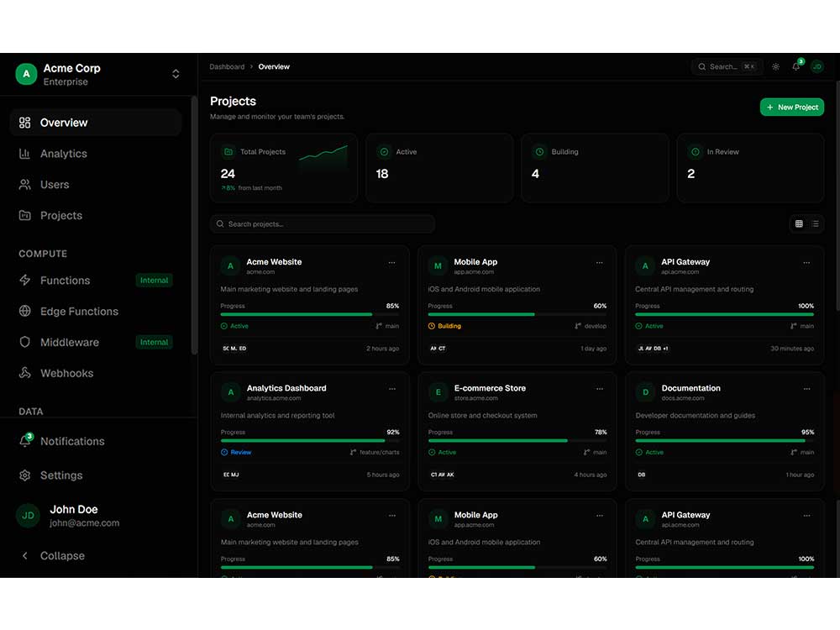
Task: Click the In Review stat card icon
Action: (x=696, y=151)
